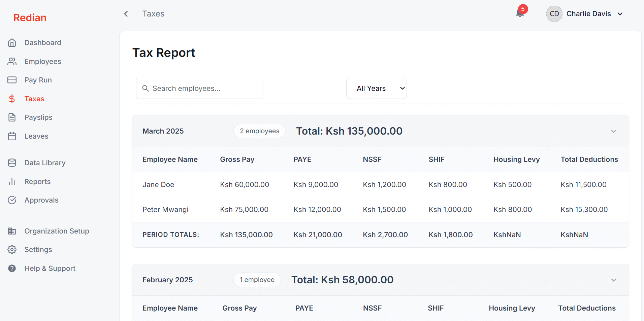Click the NSSF value Ksh 1,200.00
644x321 pixels.
coord(384,185)
